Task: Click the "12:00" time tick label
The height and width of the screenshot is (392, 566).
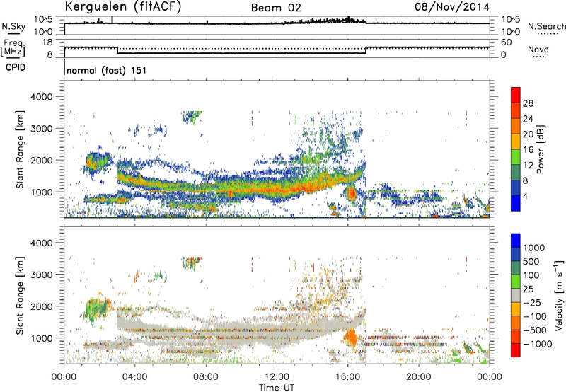Action: click(277, 377)
